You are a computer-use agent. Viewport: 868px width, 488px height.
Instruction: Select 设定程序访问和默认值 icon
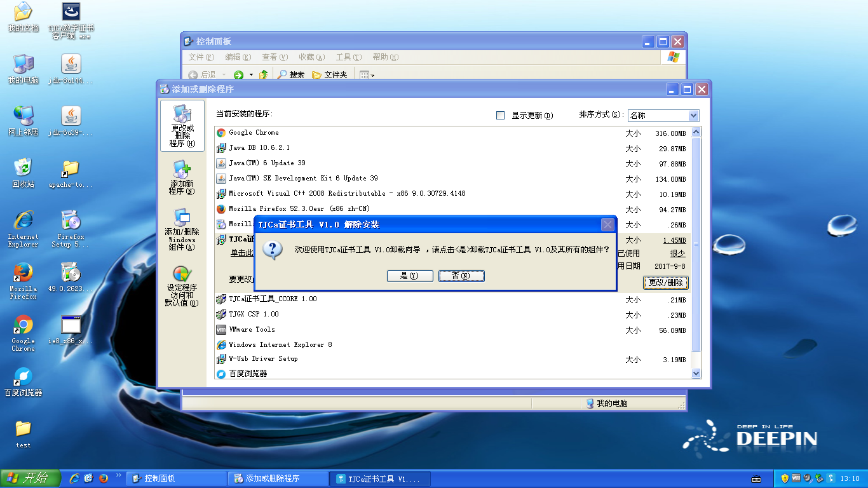point(182,286)
